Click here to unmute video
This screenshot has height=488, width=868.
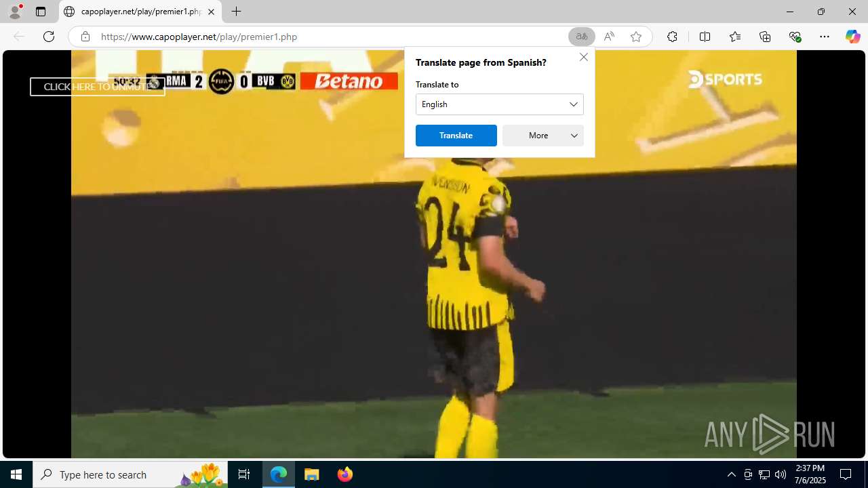[98, 87]
